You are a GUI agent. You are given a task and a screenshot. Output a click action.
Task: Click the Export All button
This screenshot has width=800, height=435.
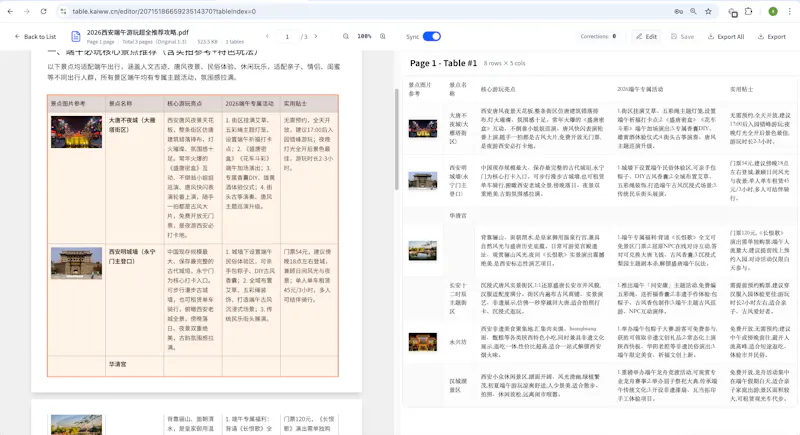tap(726, 37)
